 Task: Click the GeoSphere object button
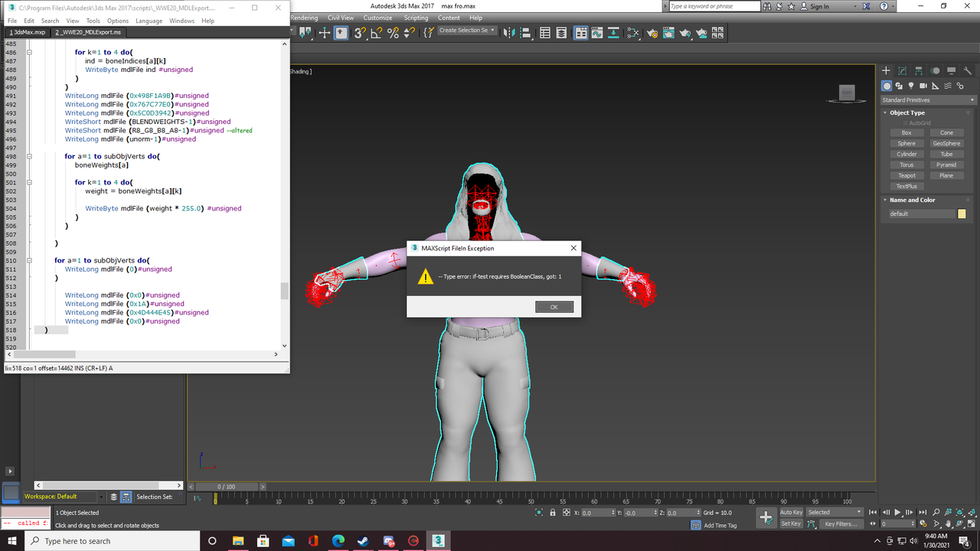[x=946, y=143]
